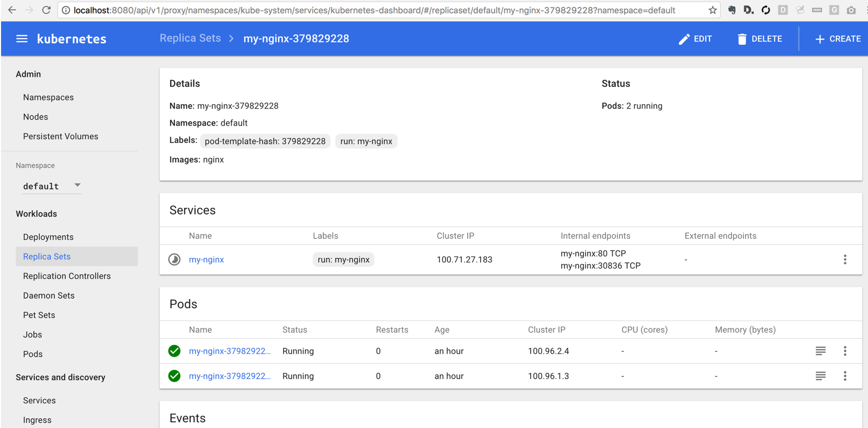Go to Replica Sets breadcrumb

click(x=190, y=38)
